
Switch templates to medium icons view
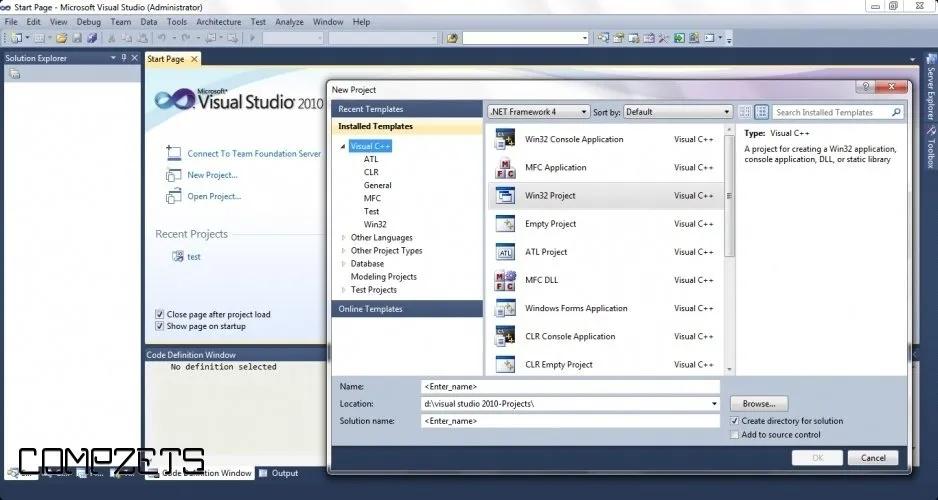(762, 112)
